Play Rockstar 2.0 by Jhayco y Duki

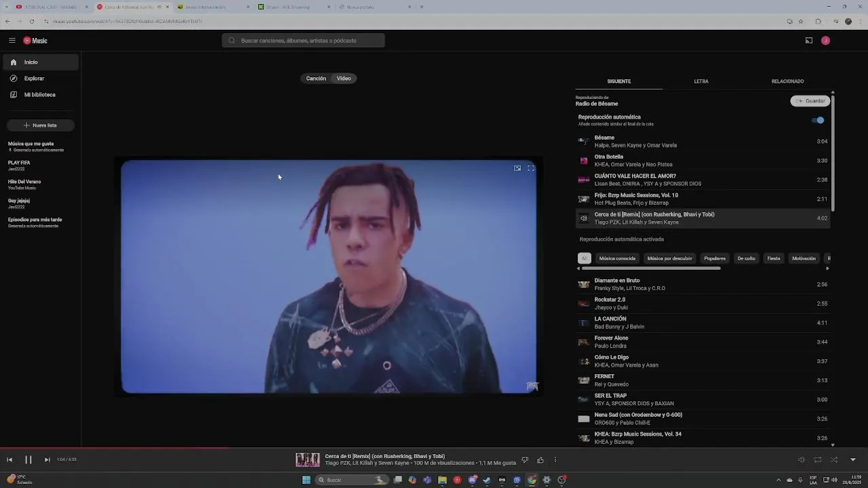(703, 304)
